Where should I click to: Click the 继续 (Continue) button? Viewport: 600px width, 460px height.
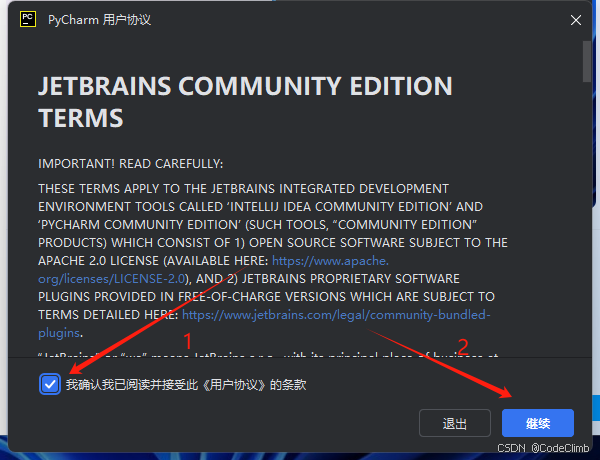[538, 423]
